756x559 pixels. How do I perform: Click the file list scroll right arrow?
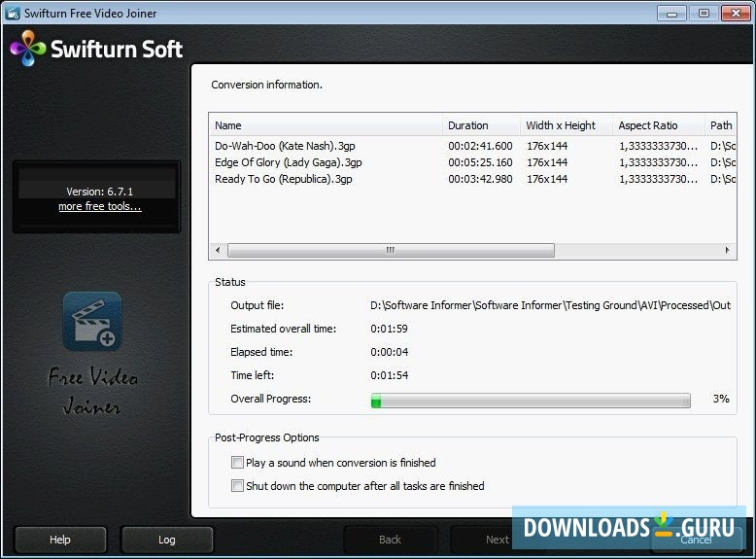pyautogui.click(x=727, y=250)
